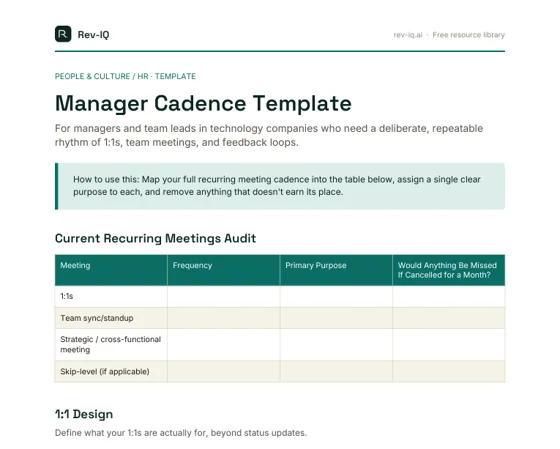Click the Current Recurring Meetings Audit heading
The image size is (560, 449).
tap(155, 238)
